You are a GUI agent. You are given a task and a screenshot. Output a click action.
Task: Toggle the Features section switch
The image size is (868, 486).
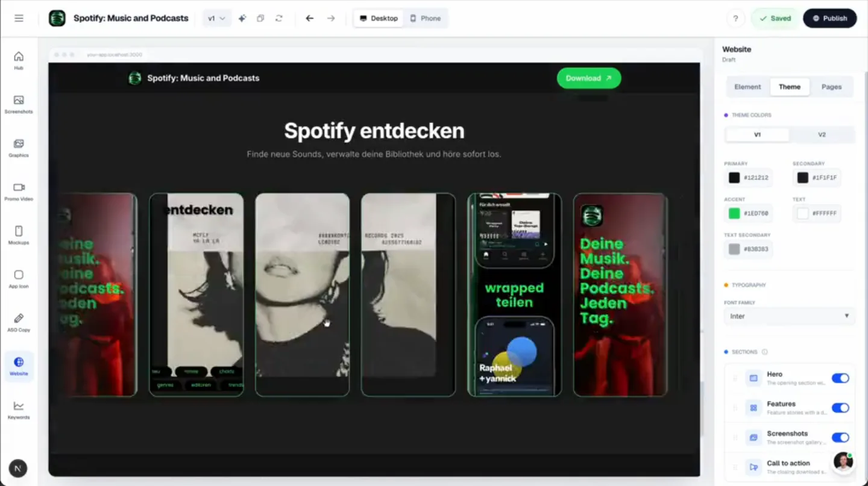[840, 408]
